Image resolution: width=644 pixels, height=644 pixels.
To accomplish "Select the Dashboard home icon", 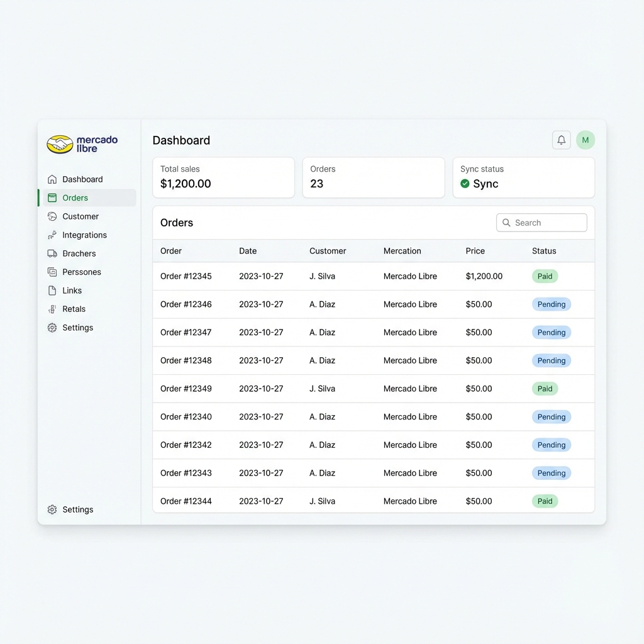I will (x=52, y=179).
